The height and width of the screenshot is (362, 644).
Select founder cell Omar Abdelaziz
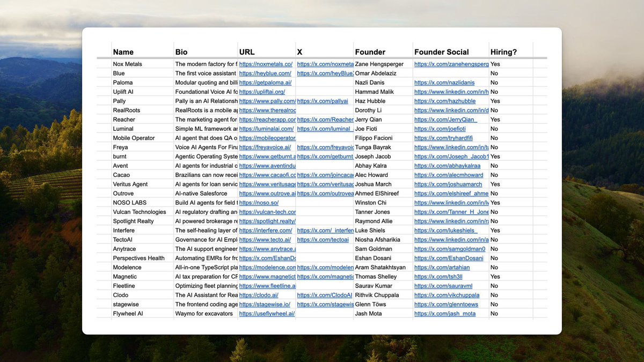[x=383, y=73]
